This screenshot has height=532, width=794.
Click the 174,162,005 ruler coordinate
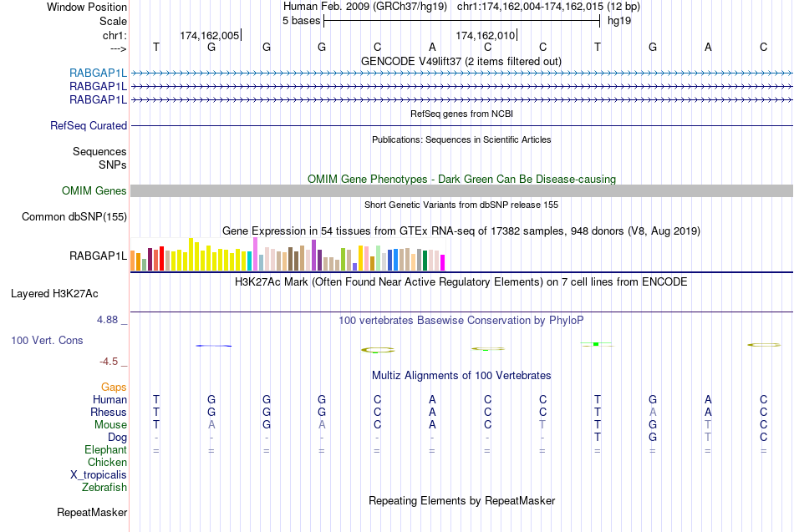point(210,35)
